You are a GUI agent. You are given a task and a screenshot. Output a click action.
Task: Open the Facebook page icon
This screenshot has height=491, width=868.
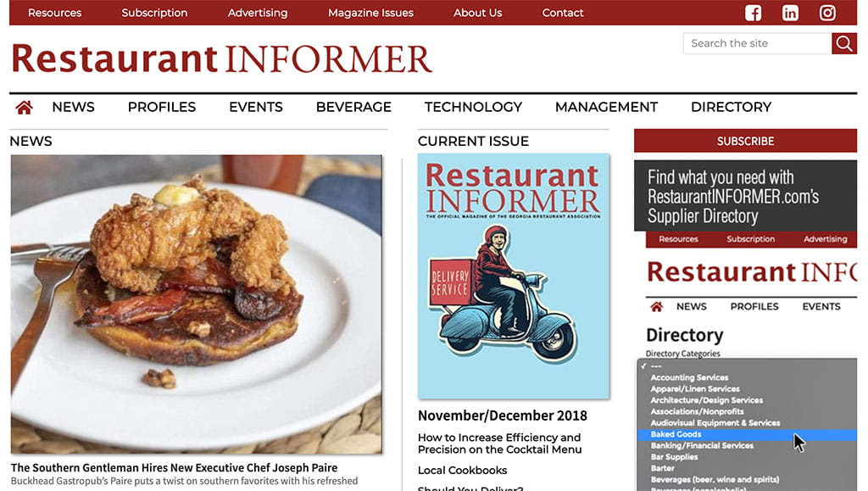pos(753,13)
